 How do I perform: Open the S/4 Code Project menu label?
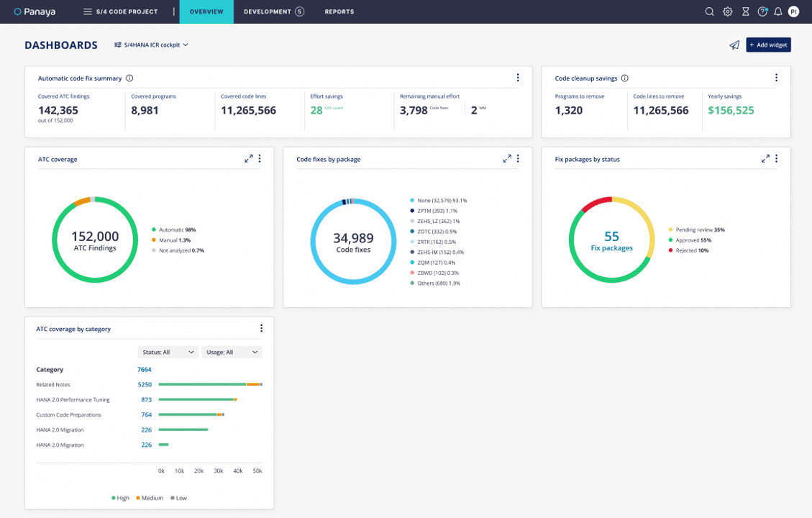pos(127,12)
